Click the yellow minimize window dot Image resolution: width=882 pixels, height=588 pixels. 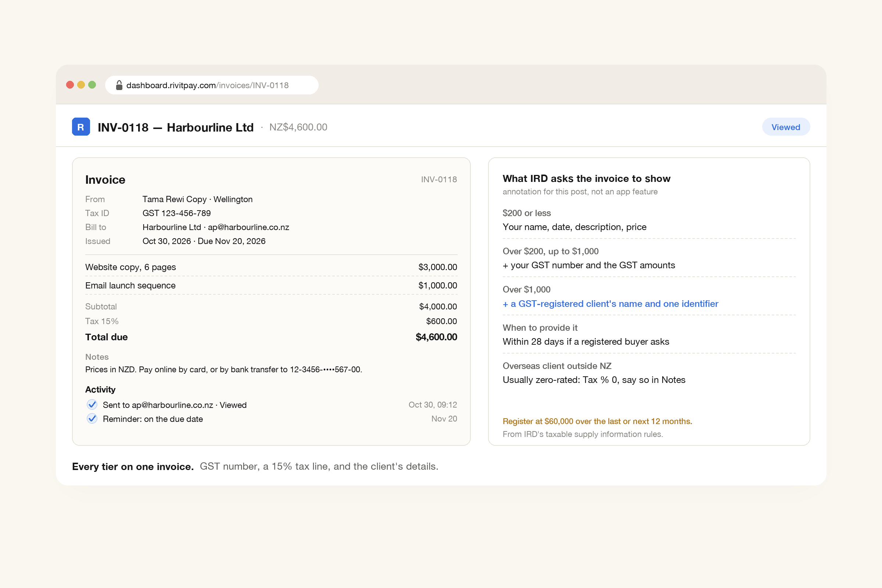[x=81, y=85]
